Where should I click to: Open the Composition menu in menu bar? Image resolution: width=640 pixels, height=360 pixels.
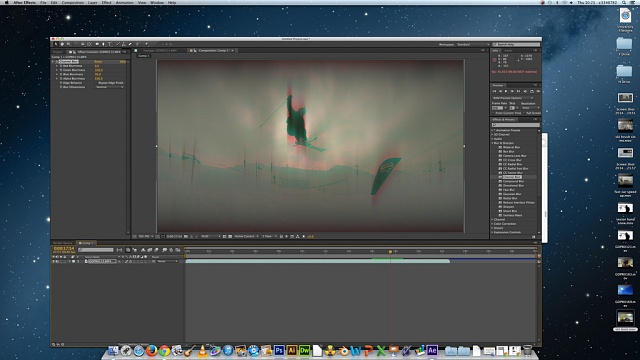click(x=73, y=2)
